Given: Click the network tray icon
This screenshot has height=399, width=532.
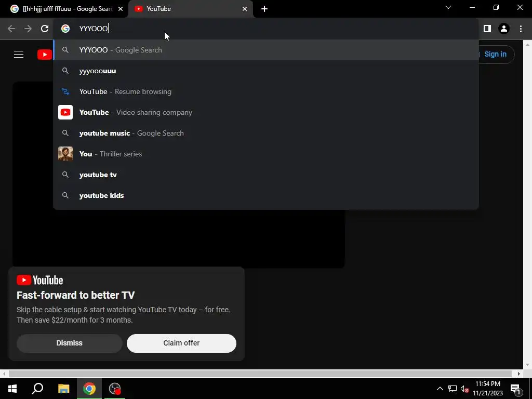Looking at the screenshot, I should (x=453, y=389).
